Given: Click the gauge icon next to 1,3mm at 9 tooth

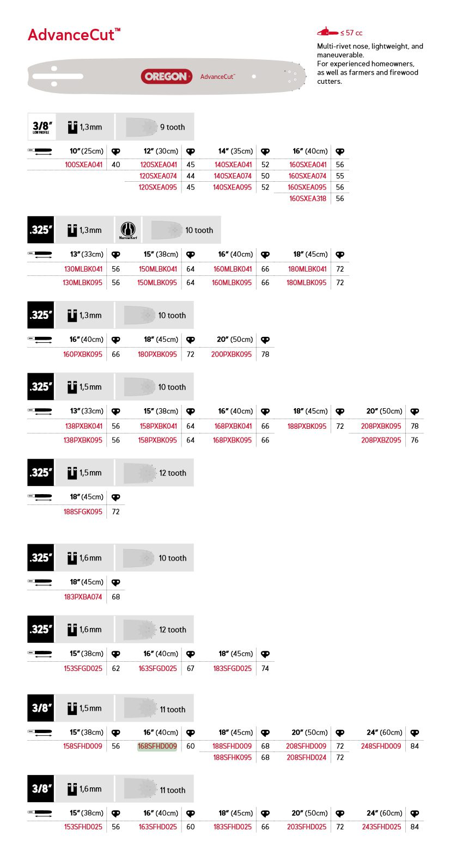Looking at the screenshot, I should 72,127.
